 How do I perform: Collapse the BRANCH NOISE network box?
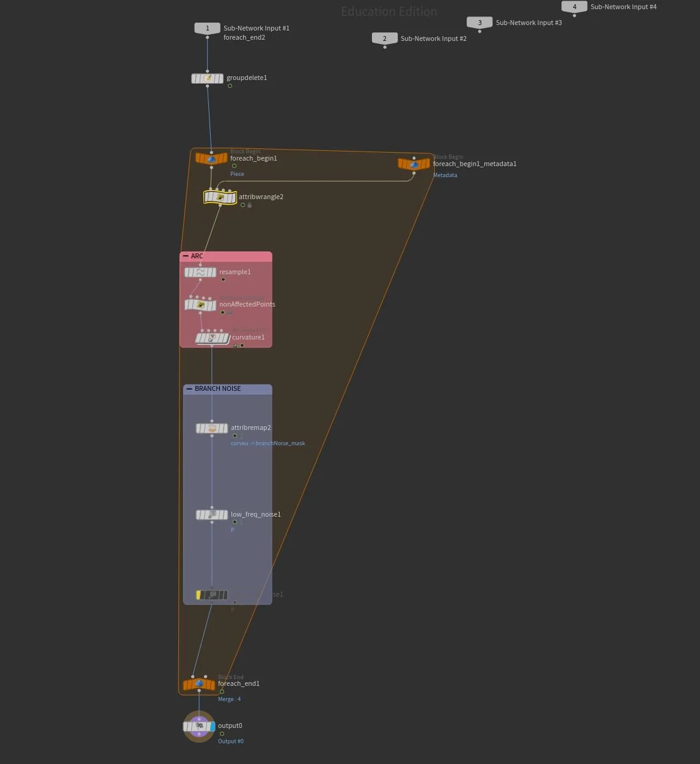(x=189, y=388)
